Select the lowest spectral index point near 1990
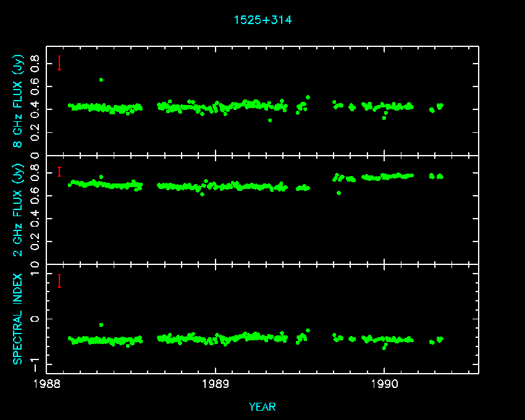525x420 pixels. [x=384, y=348]
